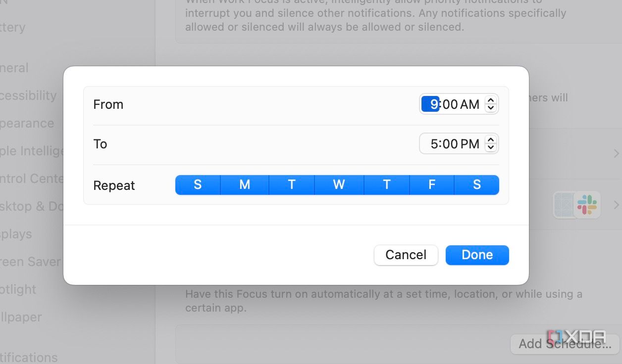This screenshot has width=622, height=364.
Task: Toggle Tuesday T repeat day beside M
Action: pyautogui.click(x=292, y=185)
